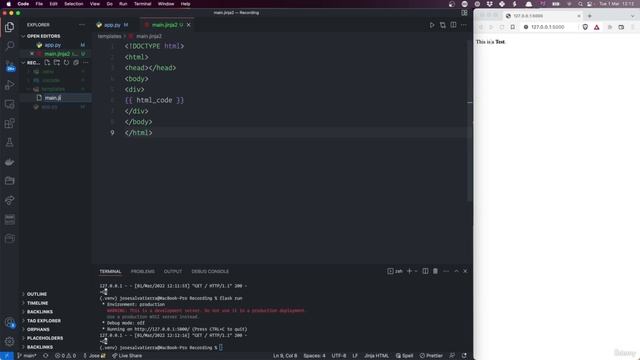Viewport: 640px width, 360px height.
Task: Open Dropbox in macOS menu bar
Action: [489, 4]
